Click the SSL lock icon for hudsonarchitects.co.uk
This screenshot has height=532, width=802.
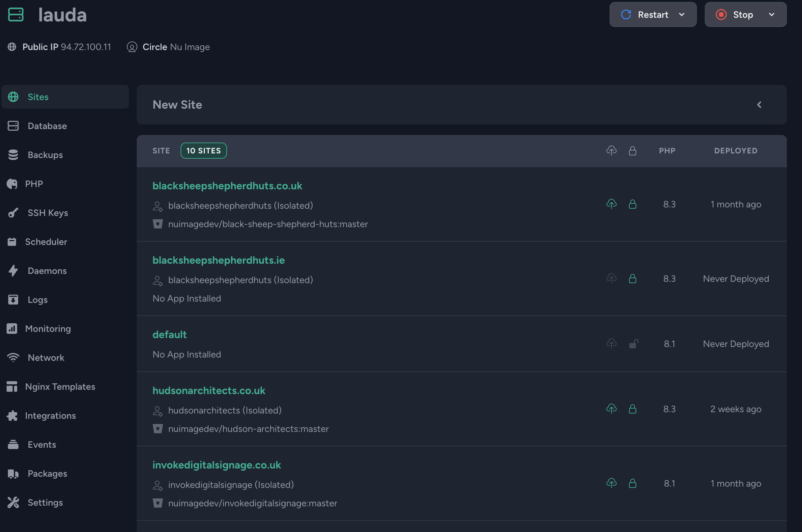(x=632, y=409)
